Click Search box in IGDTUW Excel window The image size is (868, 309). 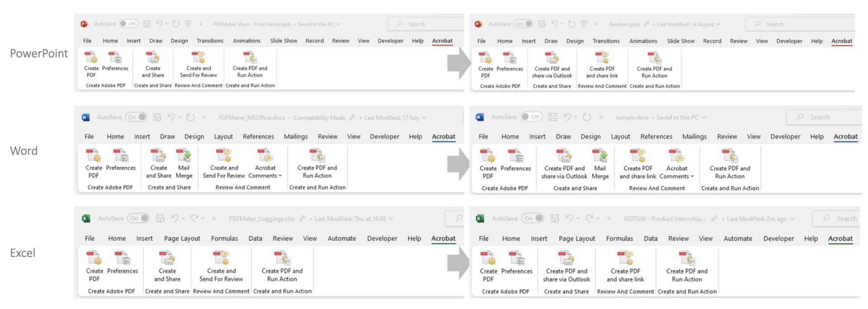click(x=835, y=219)
